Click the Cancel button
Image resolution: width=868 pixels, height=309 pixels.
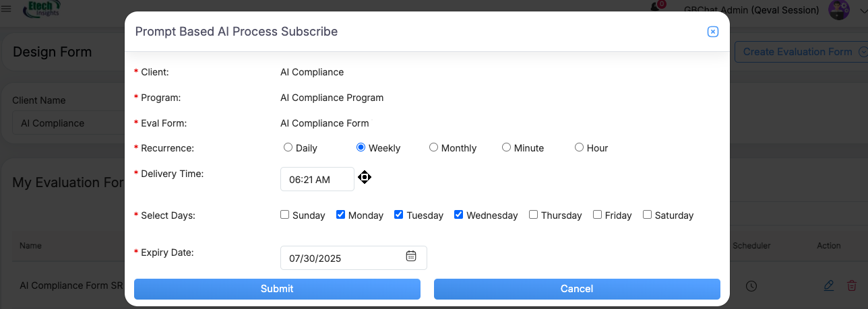[x=577, y=289]
